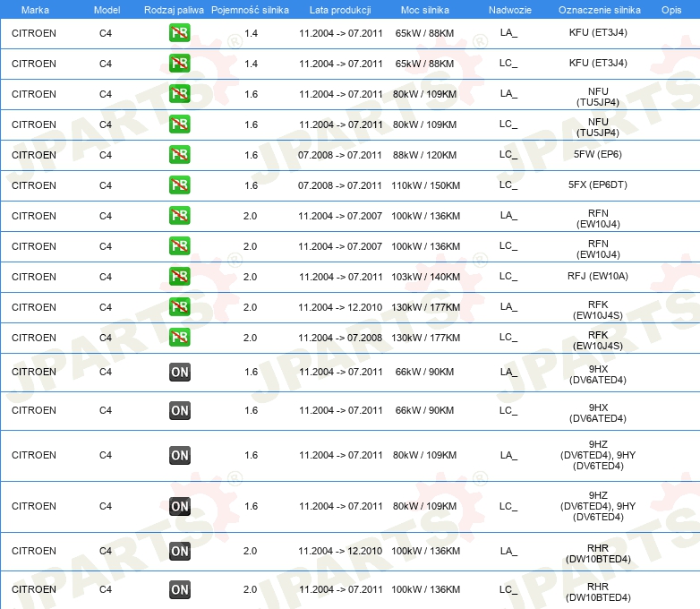Select 66kW / 90KM in the 9HX LC_ row
This screenshot has height=609, width=700.
tap(424, 410)
